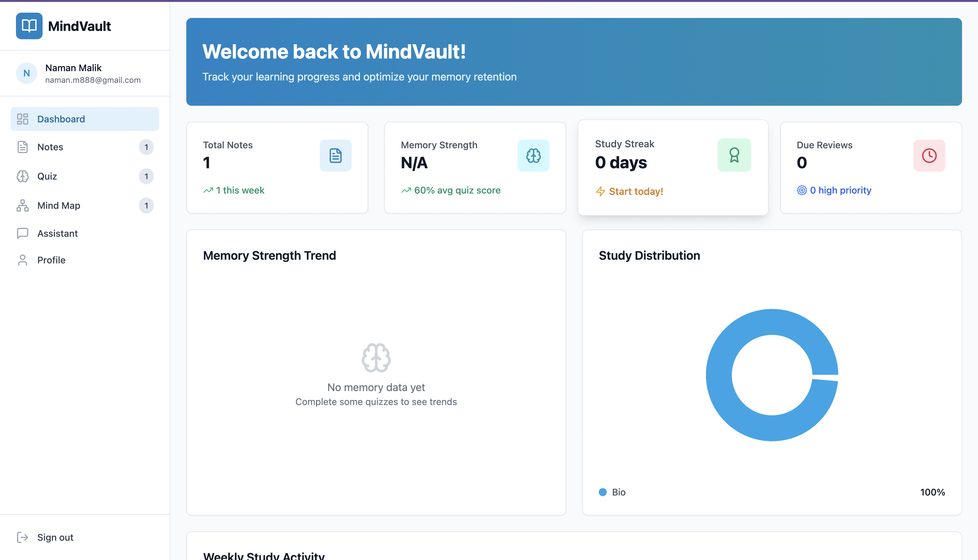Click the user avatar with letter N
The image size is (978, 560).
27,73
